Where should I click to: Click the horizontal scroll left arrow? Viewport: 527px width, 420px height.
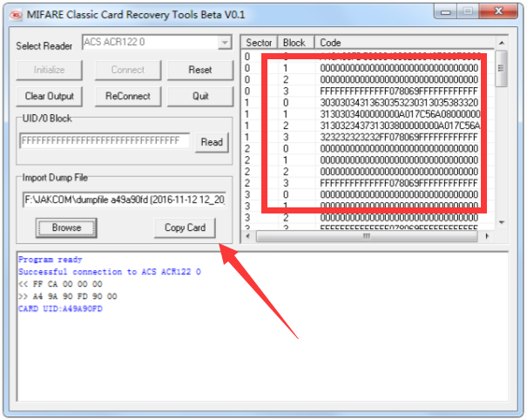point(248,236)
